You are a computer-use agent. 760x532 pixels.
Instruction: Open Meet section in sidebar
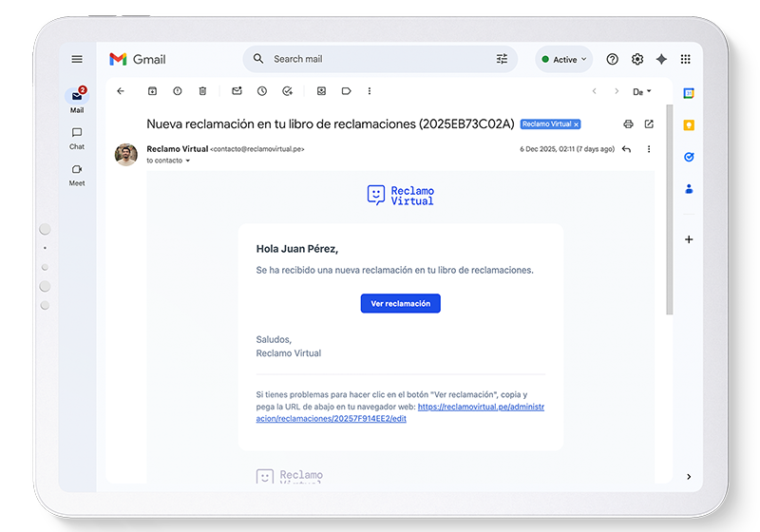(77, 176)
